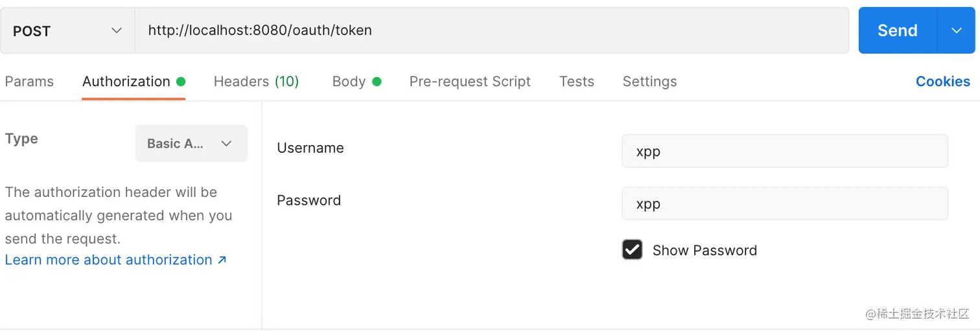
Task: Open the Cookies link
Action: [x=942, y=82]
